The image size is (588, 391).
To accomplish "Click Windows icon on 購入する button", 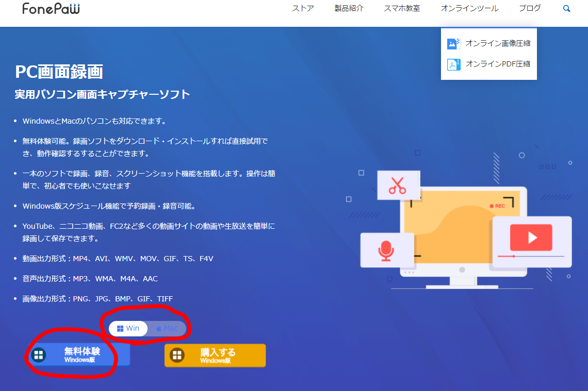I will [x=177, y=354].
